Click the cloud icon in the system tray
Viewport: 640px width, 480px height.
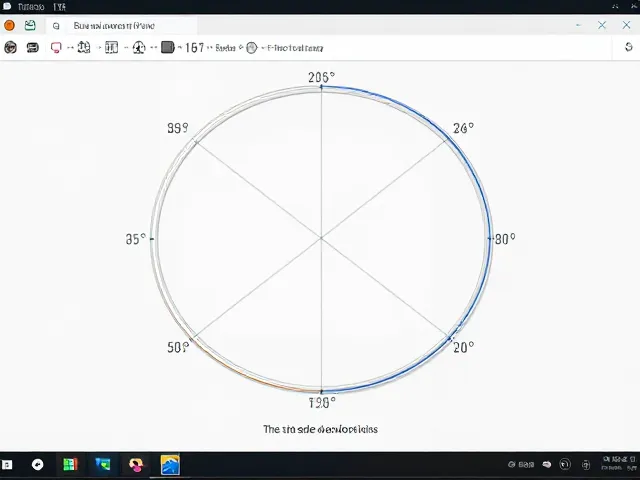point(547,464)
